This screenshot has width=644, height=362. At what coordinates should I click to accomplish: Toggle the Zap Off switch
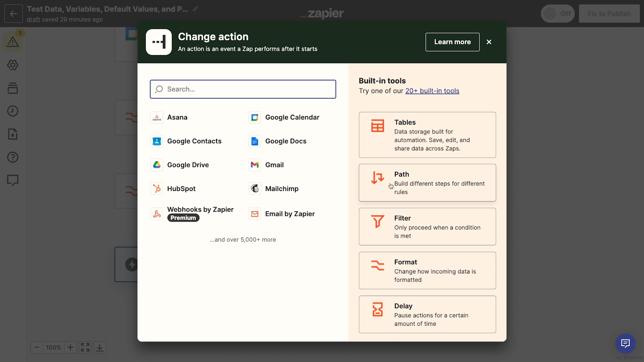[557, 14]
